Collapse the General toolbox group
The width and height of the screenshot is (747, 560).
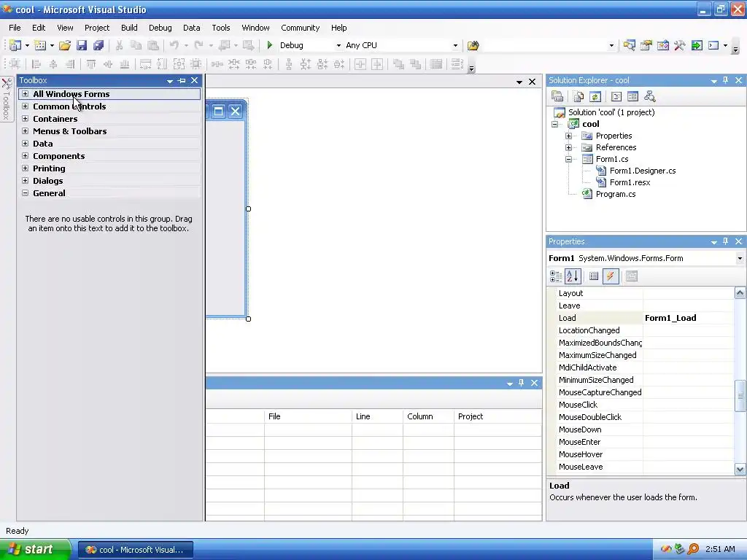click(26, 192)
